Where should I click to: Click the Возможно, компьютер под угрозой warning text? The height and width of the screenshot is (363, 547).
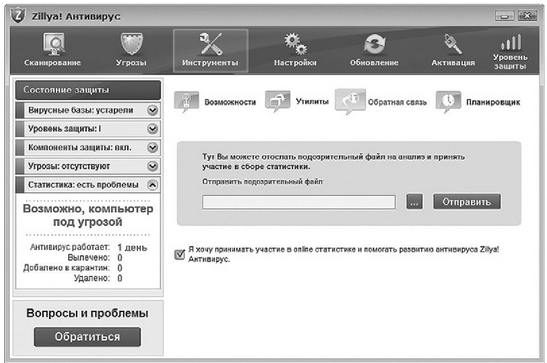88,215
